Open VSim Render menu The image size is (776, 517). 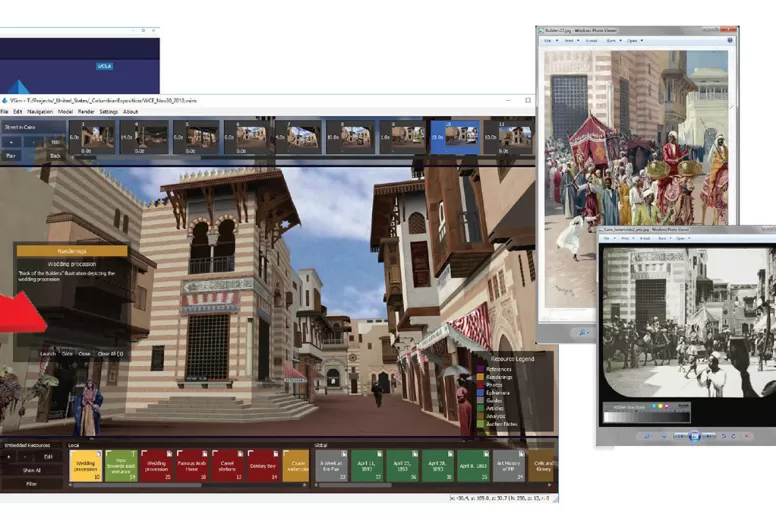[86, 112]
